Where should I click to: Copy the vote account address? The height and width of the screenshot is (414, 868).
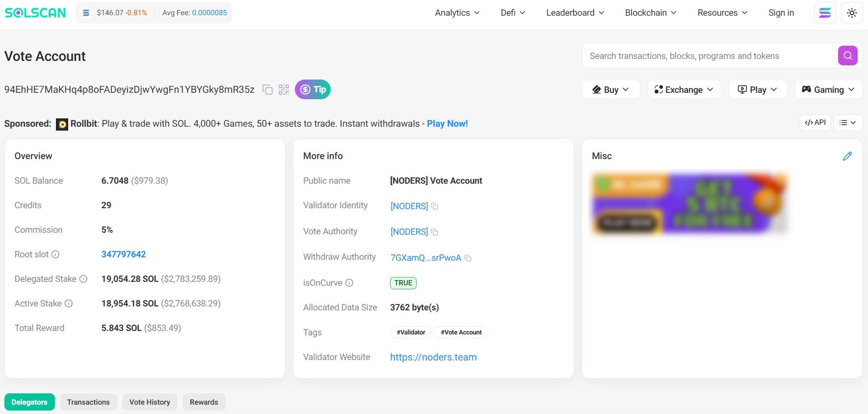point(267,89)
